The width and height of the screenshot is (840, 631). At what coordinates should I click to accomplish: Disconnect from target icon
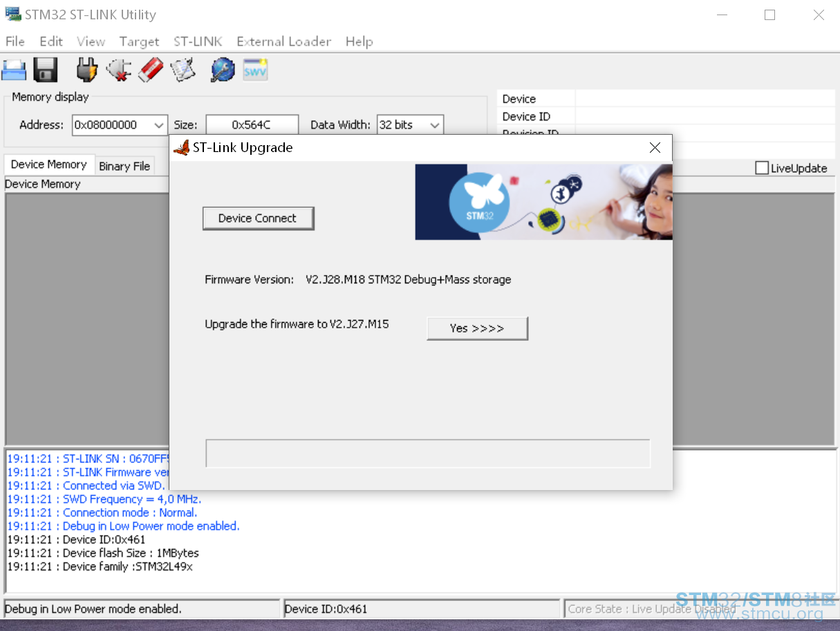119,70
